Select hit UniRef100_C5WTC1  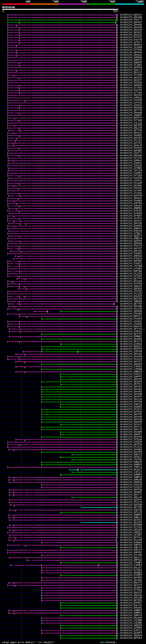tap(131, 467)
